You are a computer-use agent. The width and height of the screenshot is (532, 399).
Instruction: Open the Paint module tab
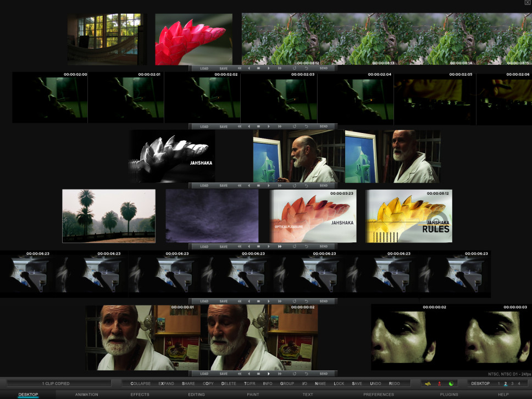coord(253,394)
